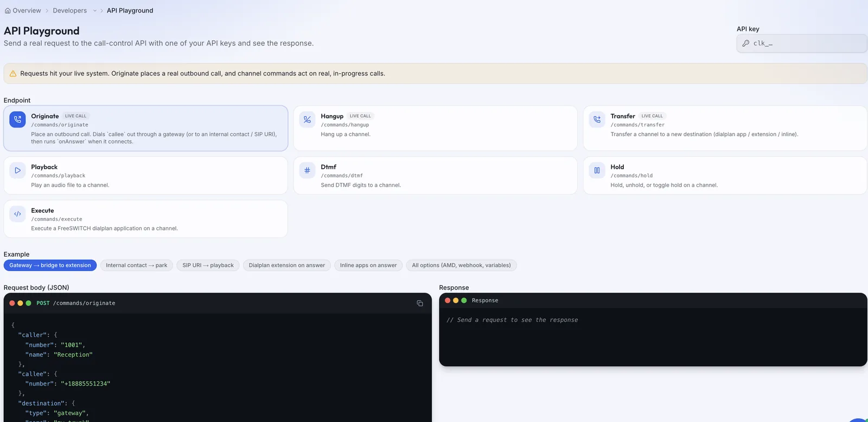Click the /commands/originate path in Originate card
The height and width of the screenshot is (422, 868).
coord(60,125)
